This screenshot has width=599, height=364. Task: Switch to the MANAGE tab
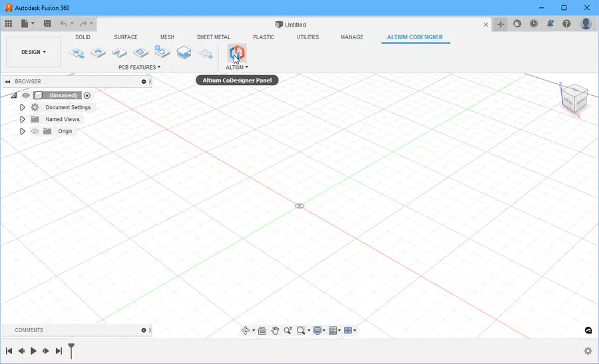(x=352, y=37)
